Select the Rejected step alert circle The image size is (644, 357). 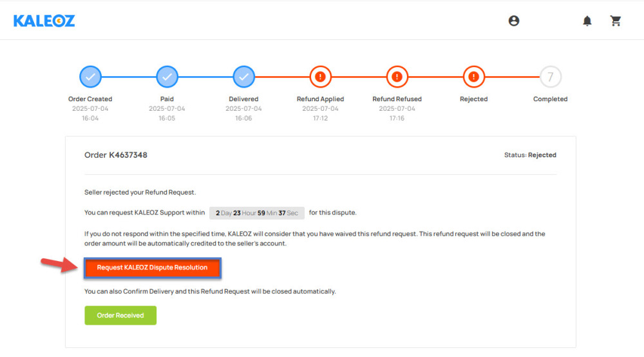click(x=473, y=77)
